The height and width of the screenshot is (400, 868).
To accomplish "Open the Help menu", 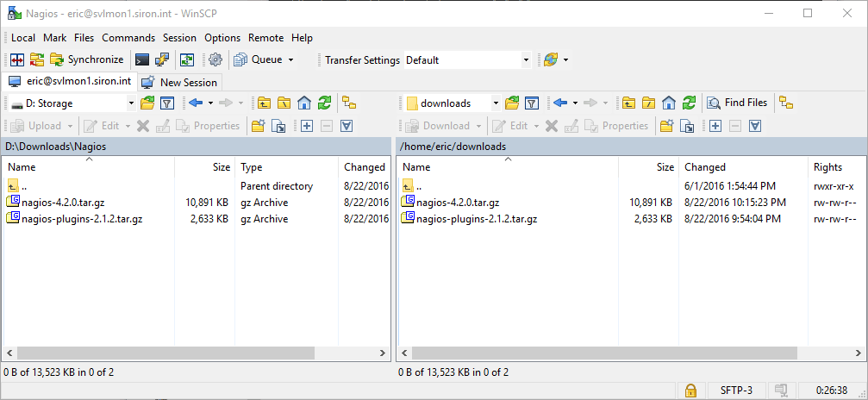I will 303,38.
